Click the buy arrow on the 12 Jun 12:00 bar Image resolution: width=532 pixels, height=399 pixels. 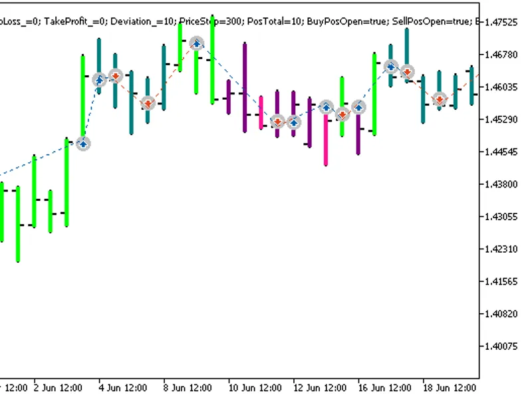pos(294,122)
